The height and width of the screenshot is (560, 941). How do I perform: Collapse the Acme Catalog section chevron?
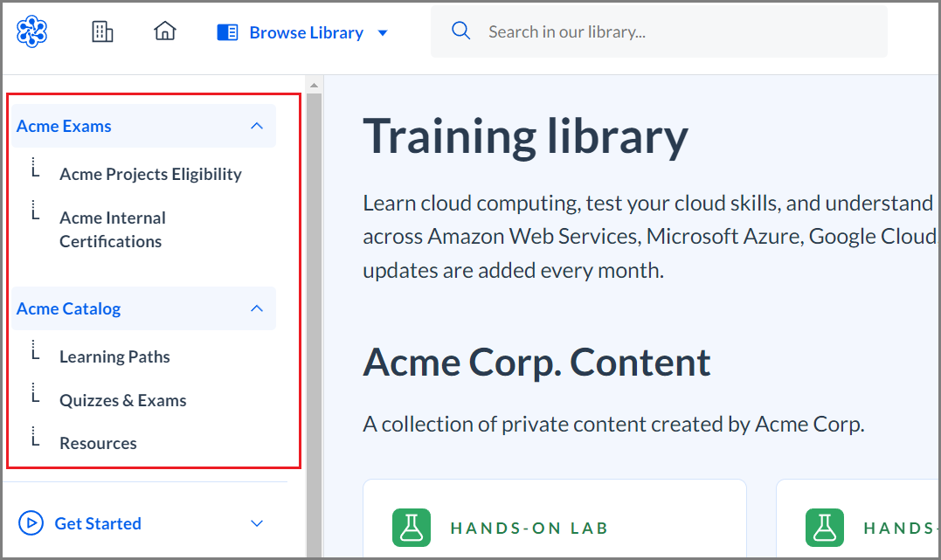coord(257,308)
